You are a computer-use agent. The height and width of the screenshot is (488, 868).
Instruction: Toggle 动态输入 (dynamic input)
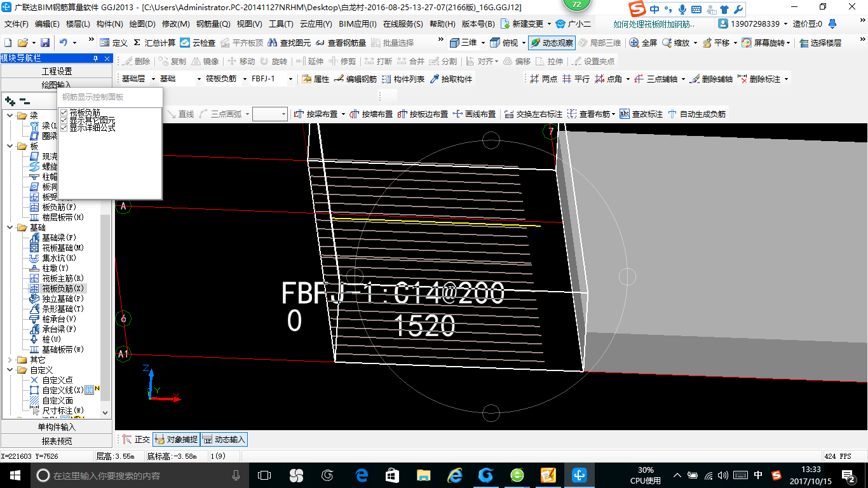[x=224, y=439]
